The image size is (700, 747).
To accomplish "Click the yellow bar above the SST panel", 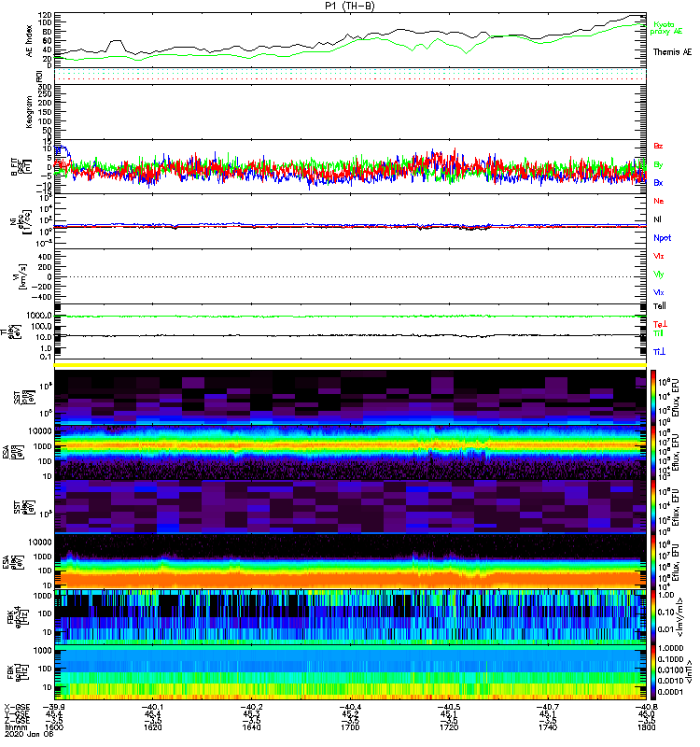I will coord(350,365).
